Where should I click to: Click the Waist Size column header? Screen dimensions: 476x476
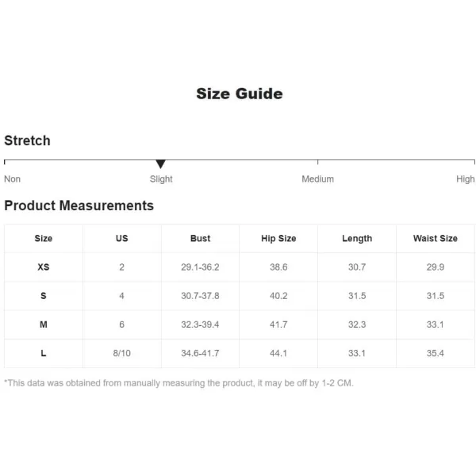435,238
